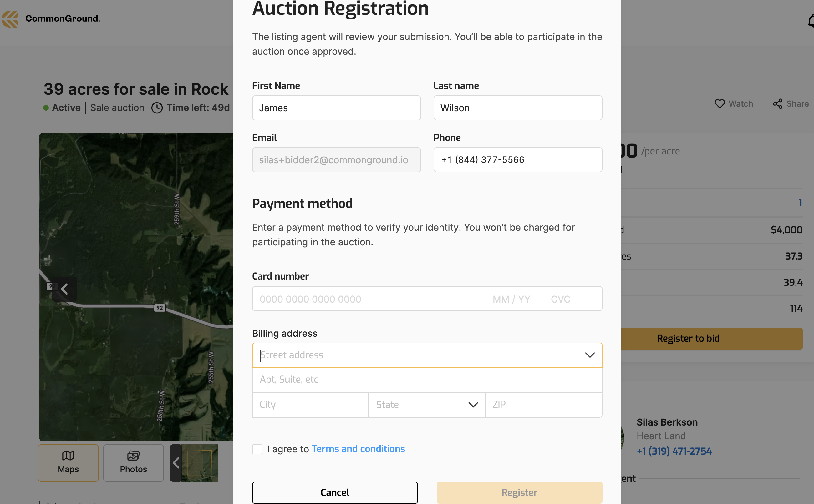Click the Register button
This screenshot has width=814, height=504.
point(519,492)
